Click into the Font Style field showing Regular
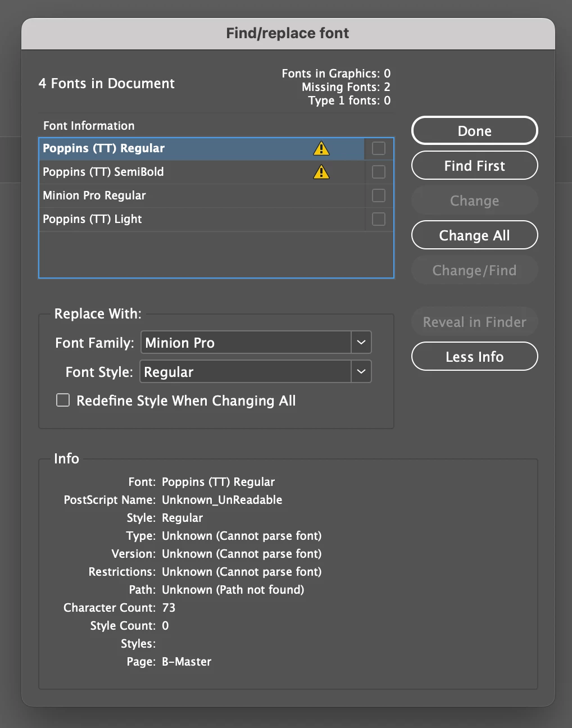572x728 pixels. click(x=246, y=371)
